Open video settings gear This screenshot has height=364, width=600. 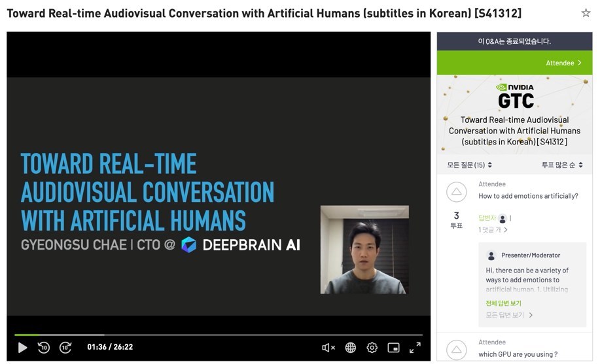tap(372, 348)
